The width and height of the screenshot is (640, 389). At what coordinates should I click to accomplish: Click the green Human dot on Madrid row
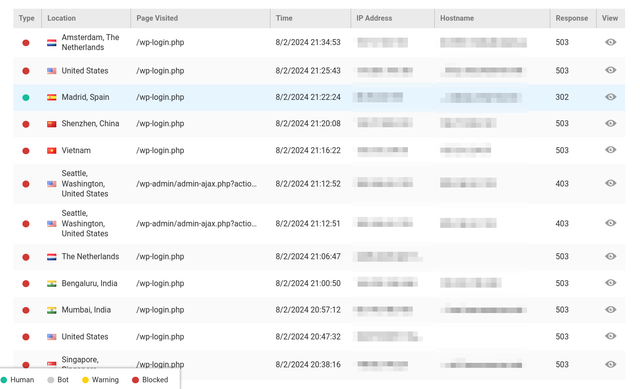coord(26,97)
